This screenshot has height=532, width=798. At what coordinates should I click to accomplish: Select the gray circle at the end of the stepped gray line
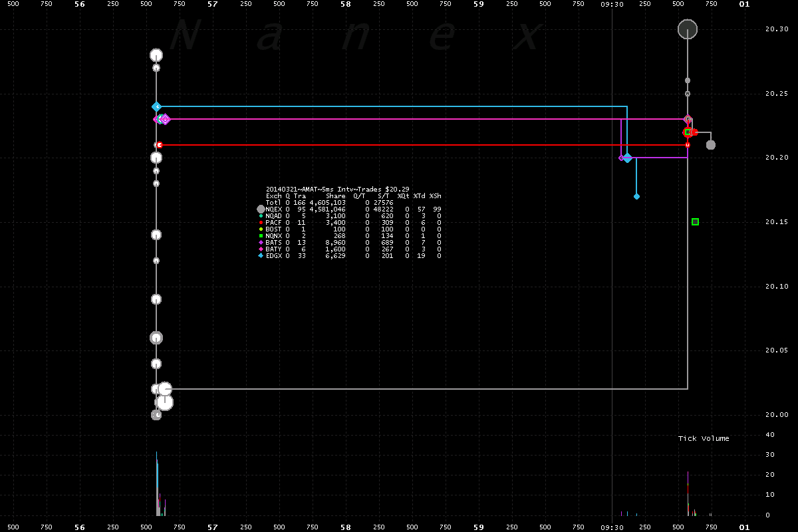coord(711,145)
